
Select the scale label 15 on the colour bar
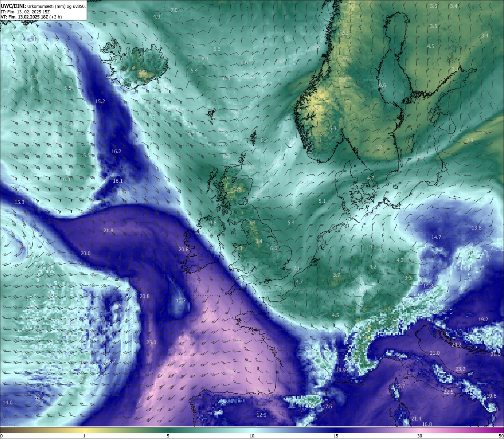click(x=336, y=436)
